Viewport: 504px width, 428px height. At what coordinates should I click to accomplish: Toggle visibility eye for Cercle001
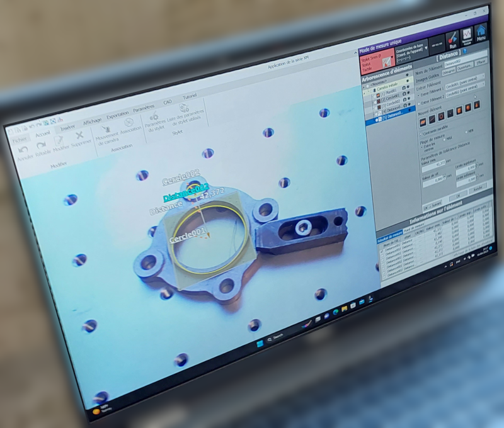tap(409, 93)
